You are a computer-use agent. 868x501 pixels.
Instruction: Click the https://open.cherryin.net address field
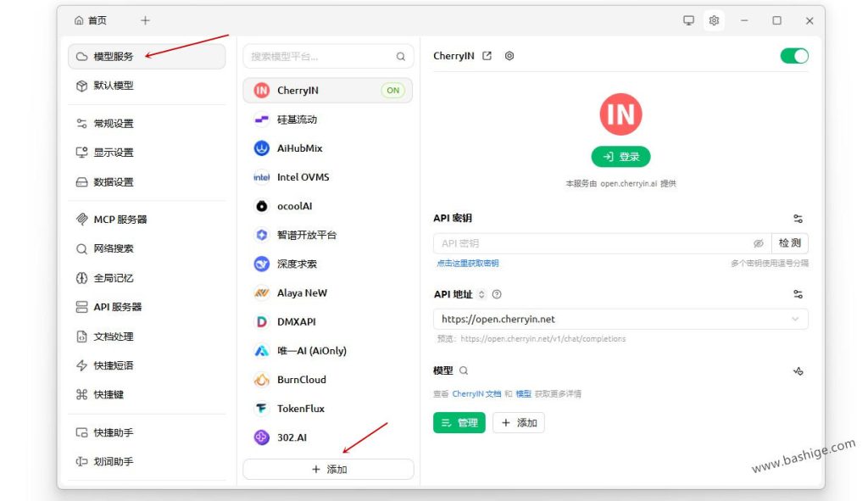coord(620,319)
